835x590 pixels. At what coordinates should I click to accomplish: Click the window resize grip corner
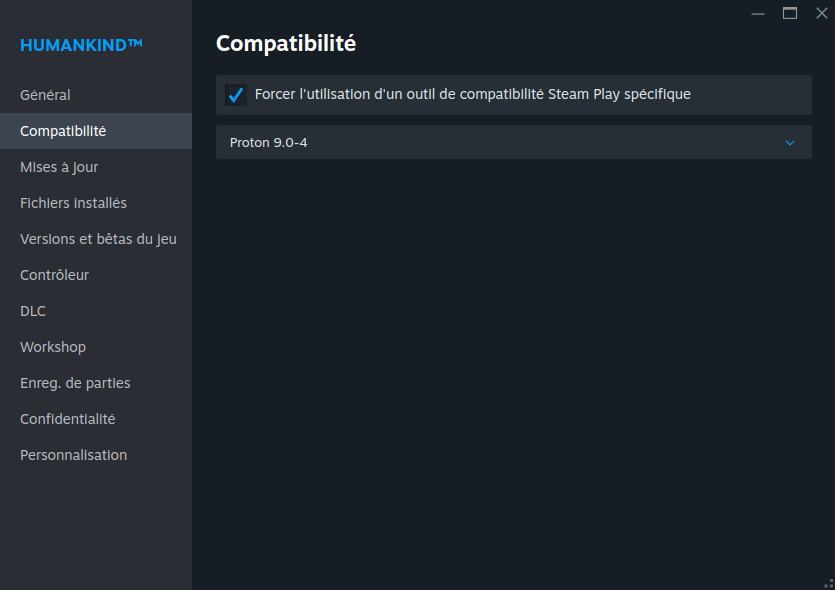[829, 584]
